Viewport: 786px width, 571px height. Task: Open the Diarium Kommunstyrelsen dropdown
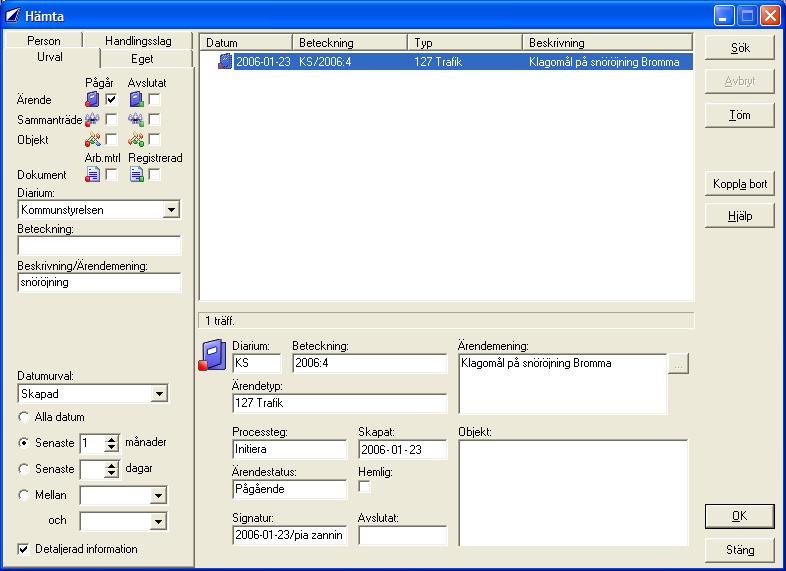[x=171, y=210]
